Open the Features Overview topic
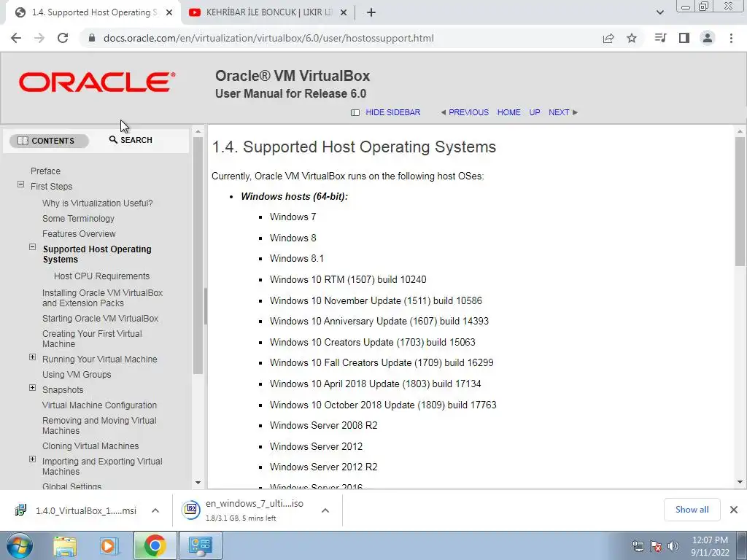This screenshot has height=560, width=747. coord(79,234)
